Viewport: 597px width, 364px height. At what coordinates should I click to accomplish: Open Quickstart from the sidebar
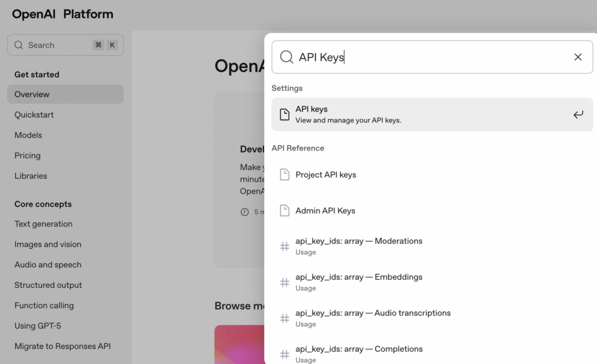35,115
